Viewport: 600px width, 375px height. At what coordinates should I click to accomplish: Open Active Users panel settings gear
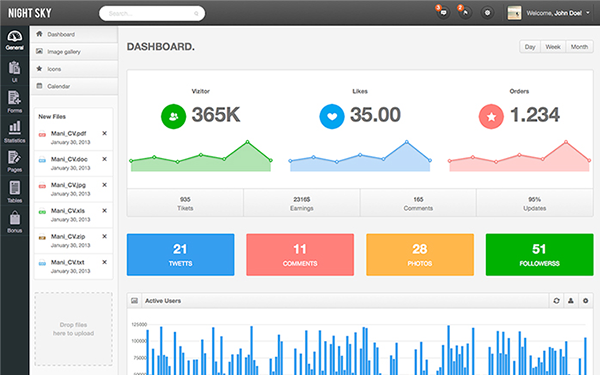coord(585,301)
